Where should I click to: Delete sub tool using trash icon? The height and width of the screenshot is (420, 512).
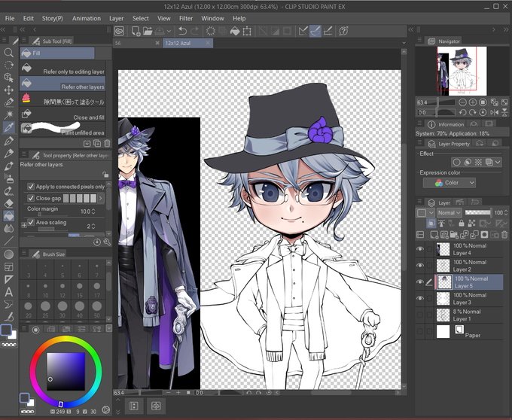107,143
